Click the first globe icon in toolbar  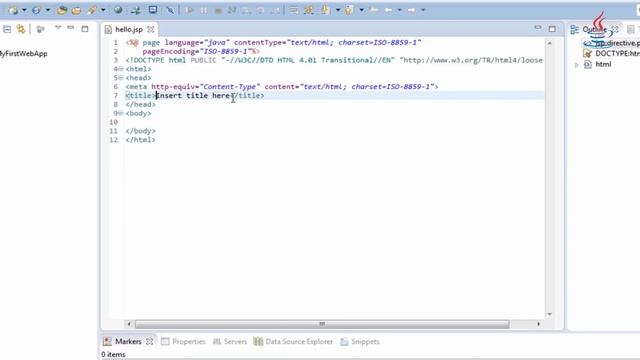click(13, 10)
